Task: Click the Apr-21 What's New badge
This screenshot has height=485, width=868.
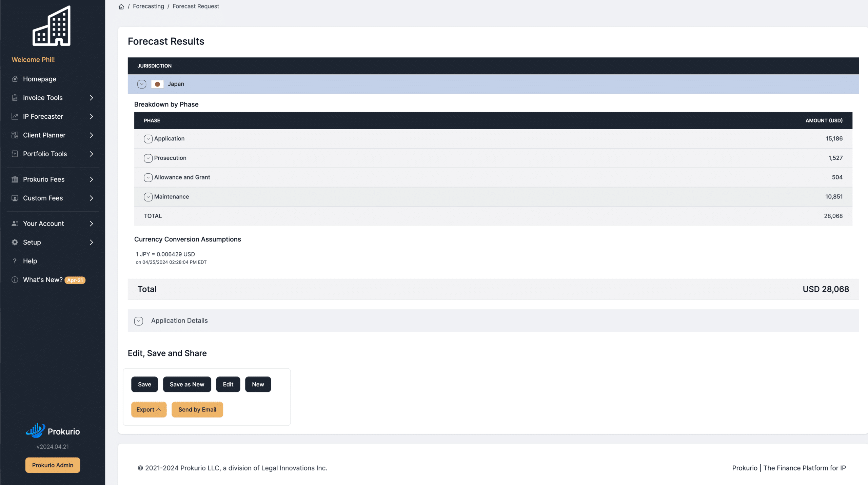Action: tap(75, 280)
